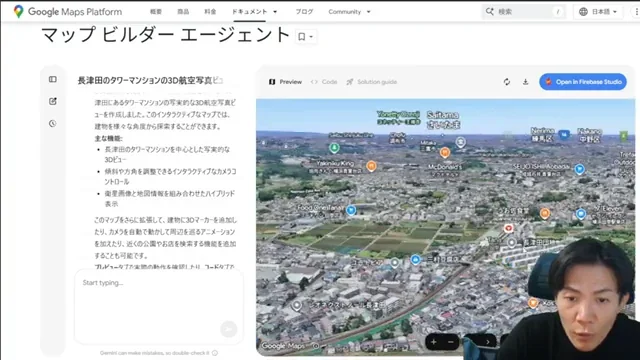Open the 料金 nav item

click(210, 12)
